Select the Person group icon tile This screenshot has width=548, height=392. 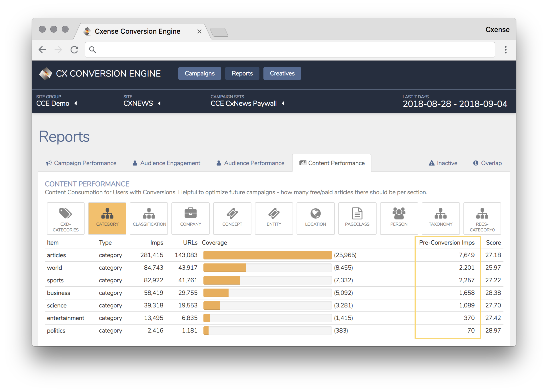[399, 219]
